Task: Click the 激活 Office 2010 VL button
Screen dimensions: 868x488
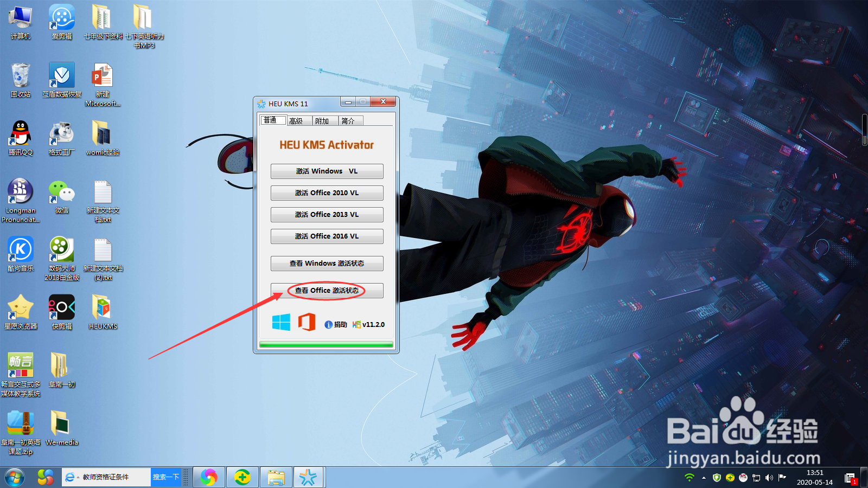Action: click(x=327, y=193)
